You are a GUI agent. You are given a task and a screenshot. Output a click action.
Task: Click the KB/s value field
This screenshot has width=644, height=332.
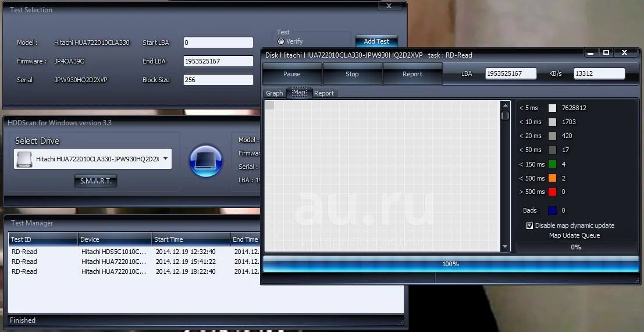pos(599,73)
